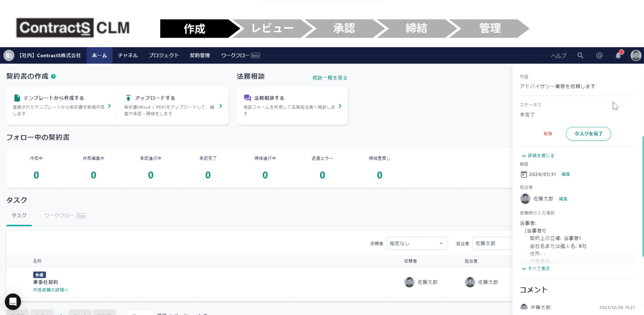
Task: Edit the due date via 編集
Action: [566, 175]
